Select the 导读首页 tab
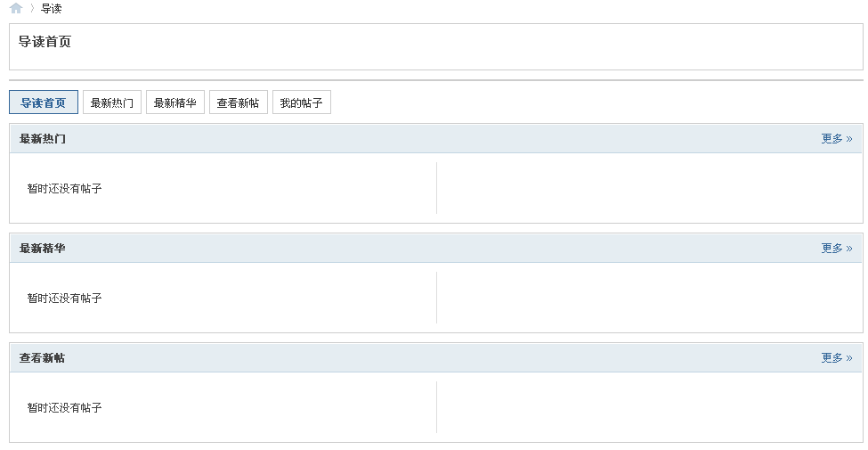The height and width of the screenshot is (450, 868). click(44, 102)
